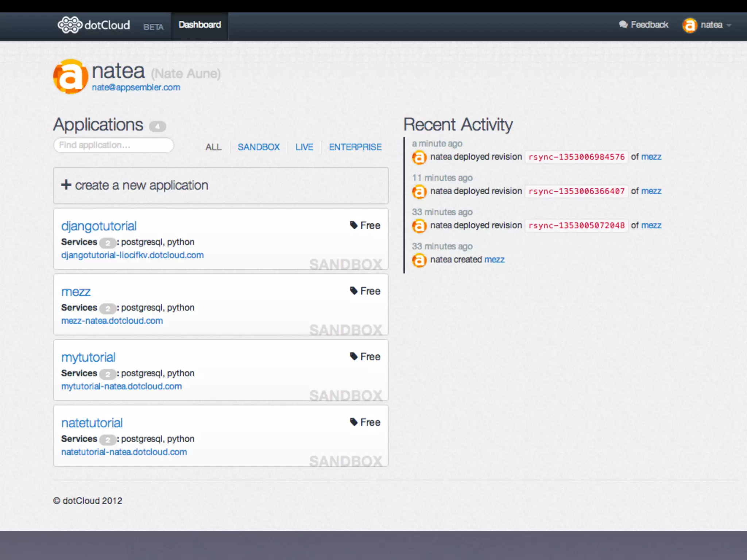Filter applications by LIVE

click(x=304, y=147)
